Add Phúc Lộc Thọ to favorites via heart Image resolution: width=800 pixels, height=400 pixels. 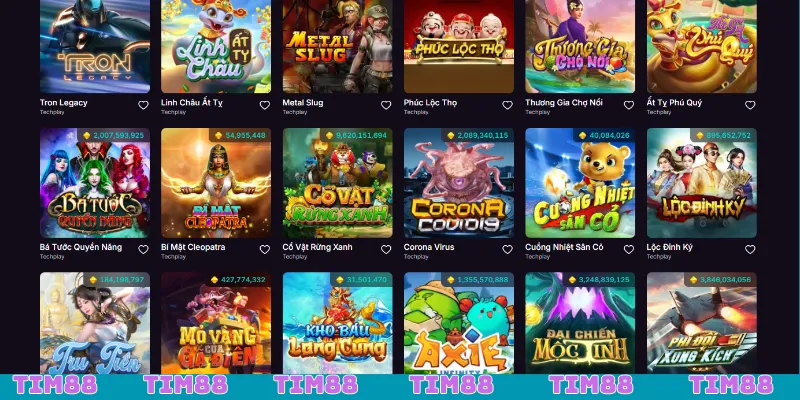pos(507,105)
